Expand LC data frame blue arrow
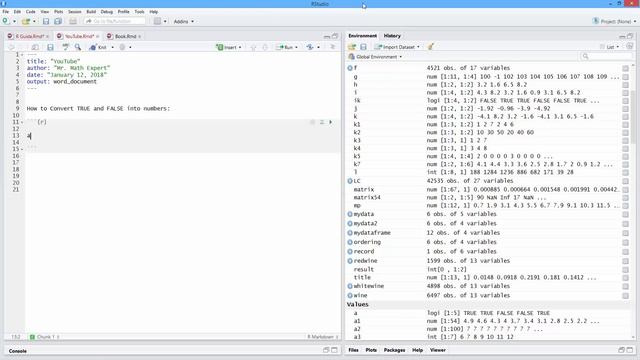This screenshot has width=640, height=360. pos(350,181)
